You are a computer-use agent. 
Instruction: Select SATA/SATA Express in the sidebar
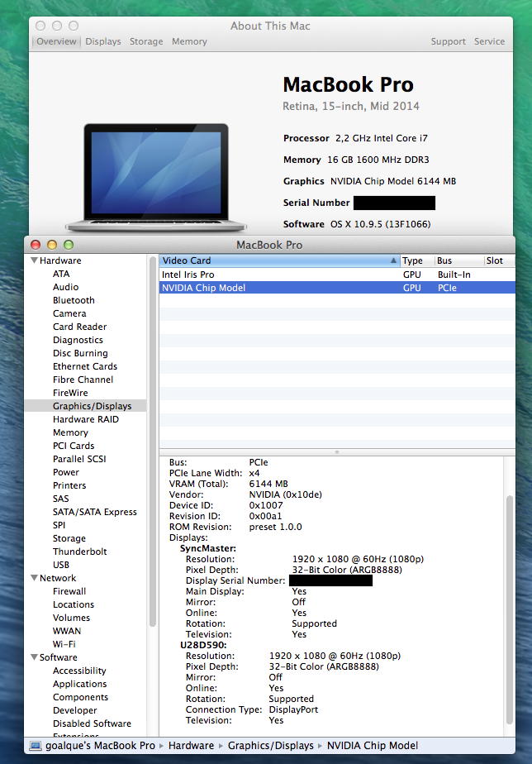(x=95, y=512)
